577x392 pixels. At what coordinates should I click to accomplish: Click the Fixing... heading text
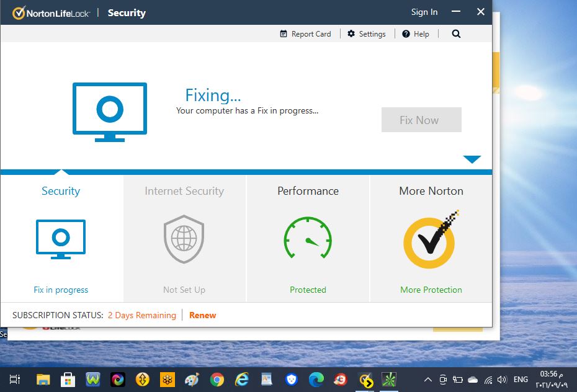pyautogui.click(x=213, y=96)
